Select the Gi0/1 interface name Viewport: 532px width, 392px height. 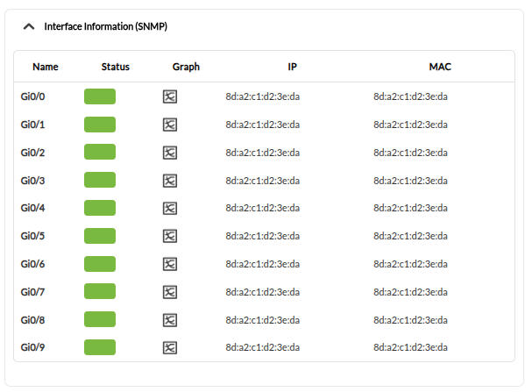(32, 125)
